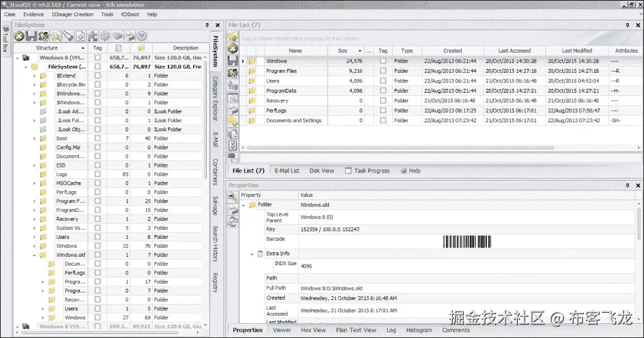Image resolution: width=644 pixels, height=338 pixels.
Task: Click the magnifier search icon in FileSystem toolbar
Action: pyautogui.click(x=56, y=36)
